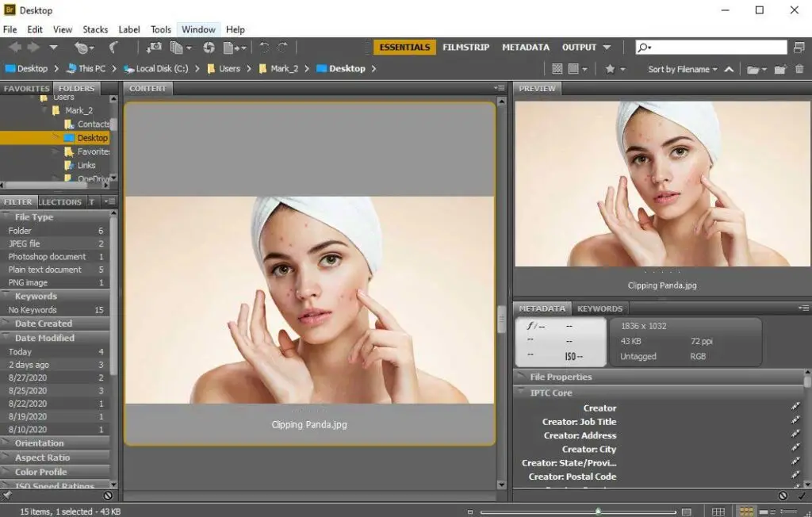Open the Stacks menu
This screenshot has height=517, width=812.
(x=95, y=29)
